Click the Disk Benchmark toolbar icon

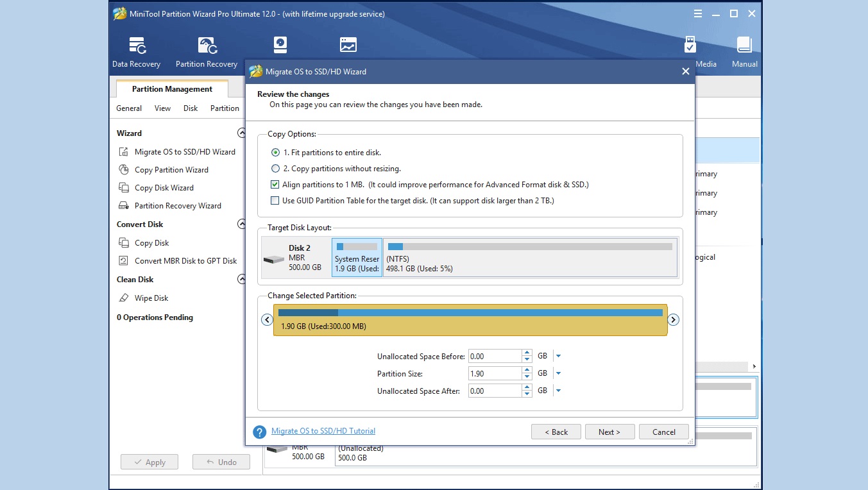pos(280,45)
